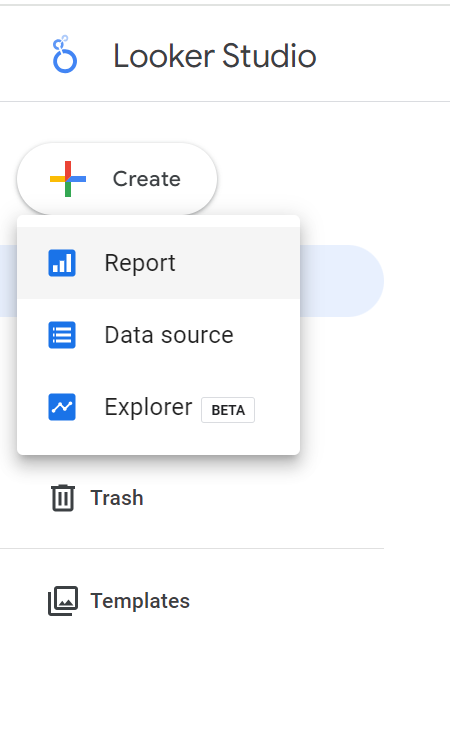Click the Templates gallery icon

pyautogui.click(x=63, y=601)
